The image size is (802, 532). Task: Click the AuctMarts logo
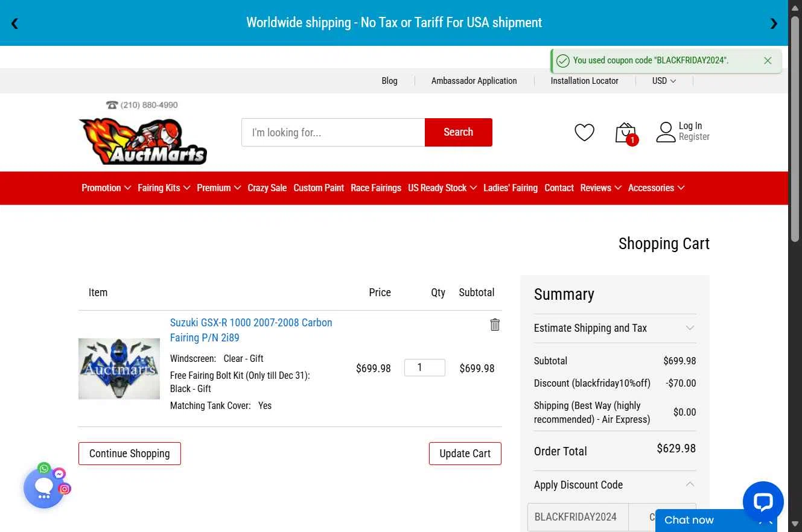143,141
